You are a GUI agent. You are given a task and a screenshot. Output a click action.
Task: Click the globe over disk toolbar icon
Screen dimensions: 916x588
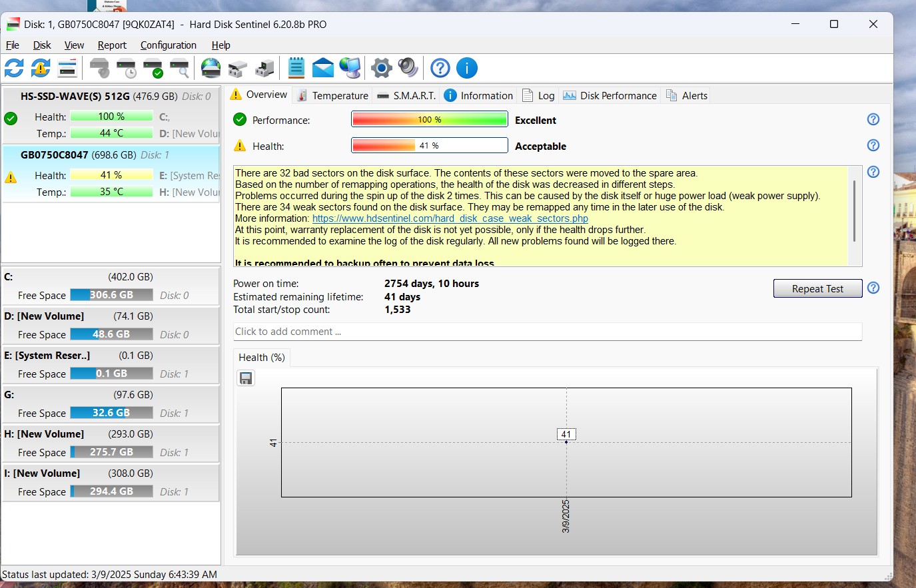[x=211, y=68]
